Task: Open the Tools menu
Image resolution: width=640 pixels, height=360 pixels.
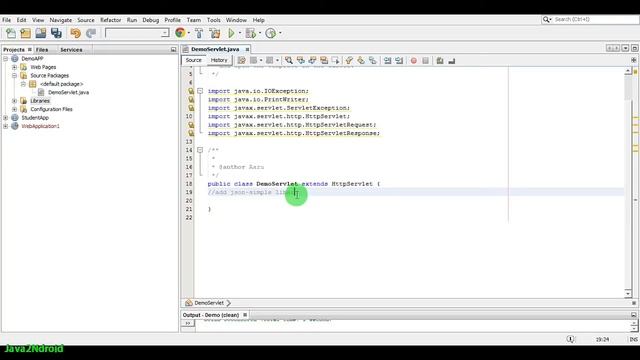Action: click(x=213, y=20)
